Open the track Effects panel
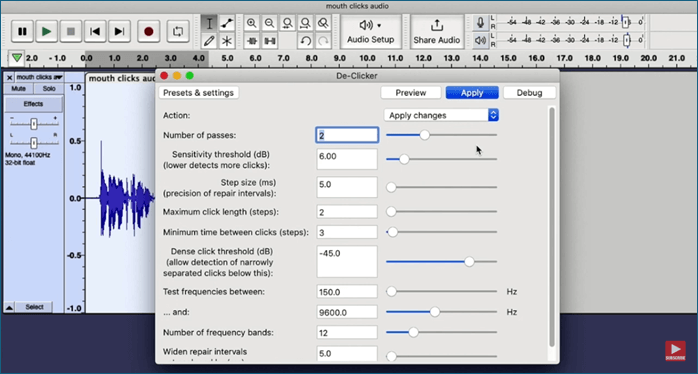 coord(34,104)
